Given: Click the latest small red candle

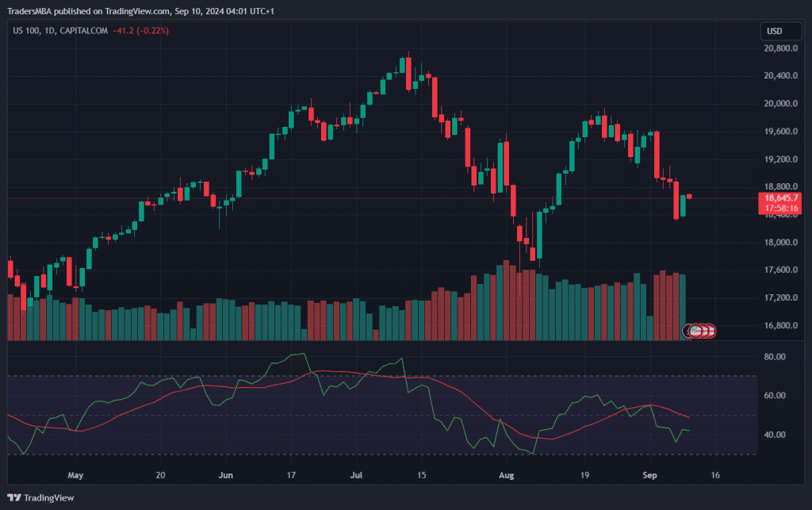Looking at the screenshot, I should (x=690, y=196).
